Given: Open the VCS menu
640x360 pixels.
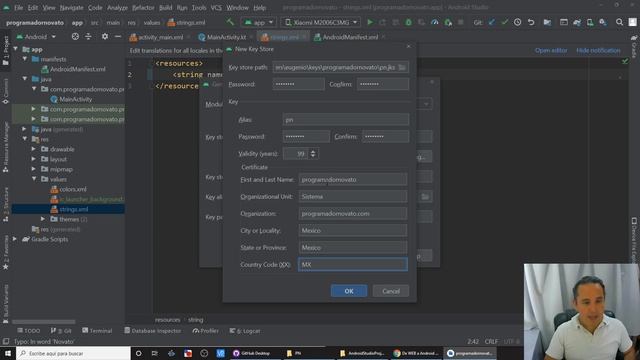Looking at the screenshot, I should tap(216, 8).
